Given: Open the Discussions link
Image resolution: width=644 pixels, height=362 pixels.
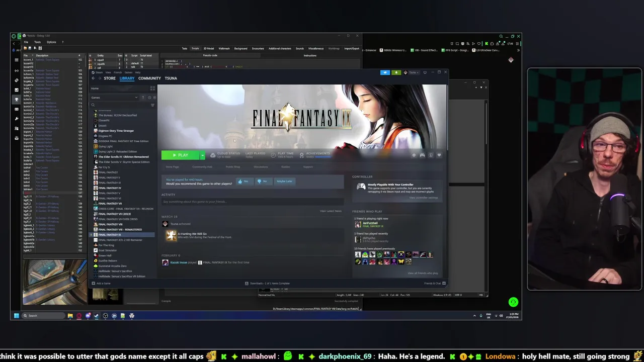Looking at the screenshot, I should (261, 167).
